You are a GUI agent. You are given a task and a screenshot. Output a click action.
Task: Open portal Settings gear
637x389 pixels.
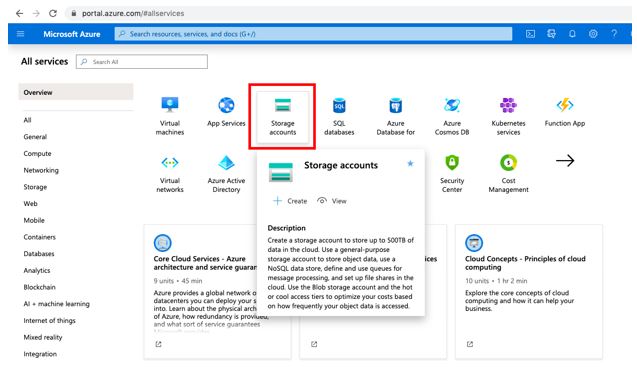pos(593,34)
